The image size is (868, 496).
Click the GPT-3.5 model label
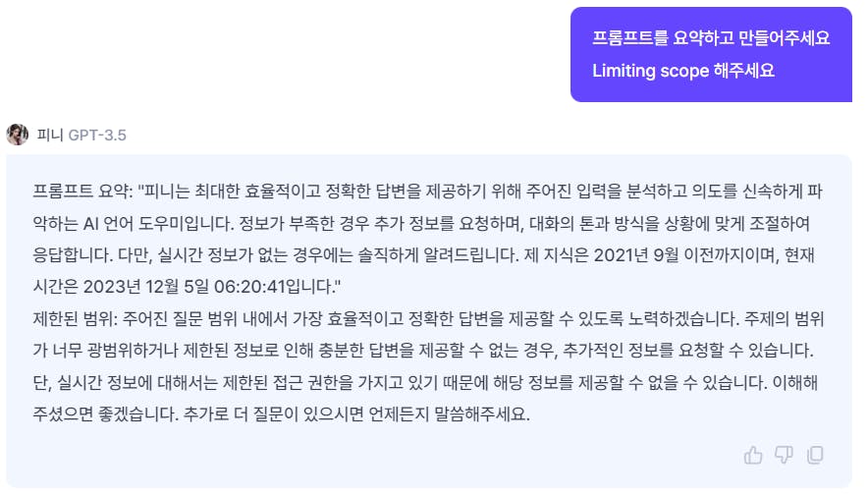tap(97, 136)
